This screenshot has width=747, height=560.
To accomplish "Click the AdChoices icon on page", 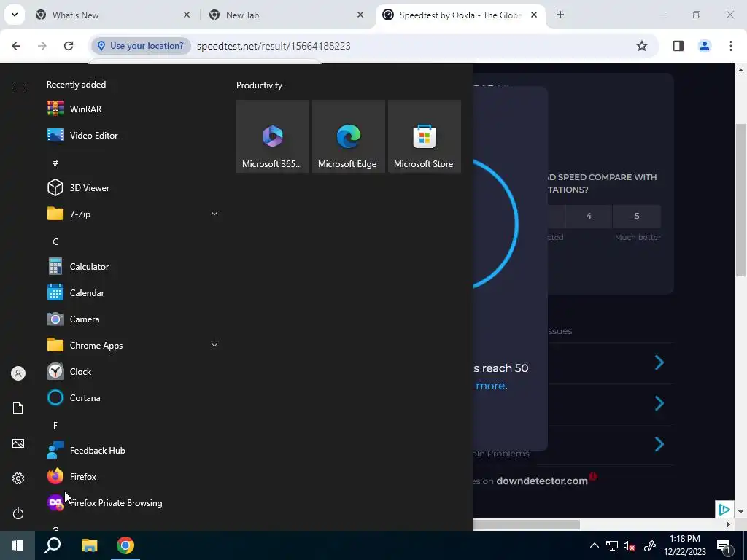I will click(x=724, y=510).
